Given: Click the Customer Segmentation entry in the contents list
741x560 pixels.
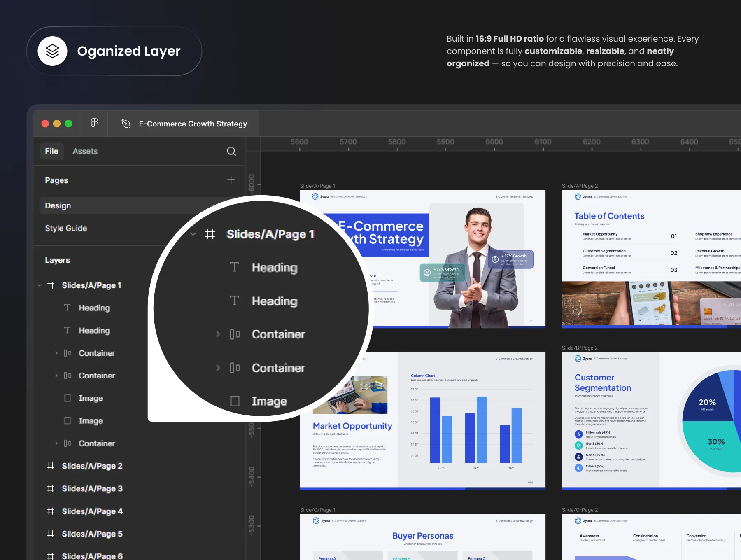Looking at the screenshot, I should tap(630, 253).
